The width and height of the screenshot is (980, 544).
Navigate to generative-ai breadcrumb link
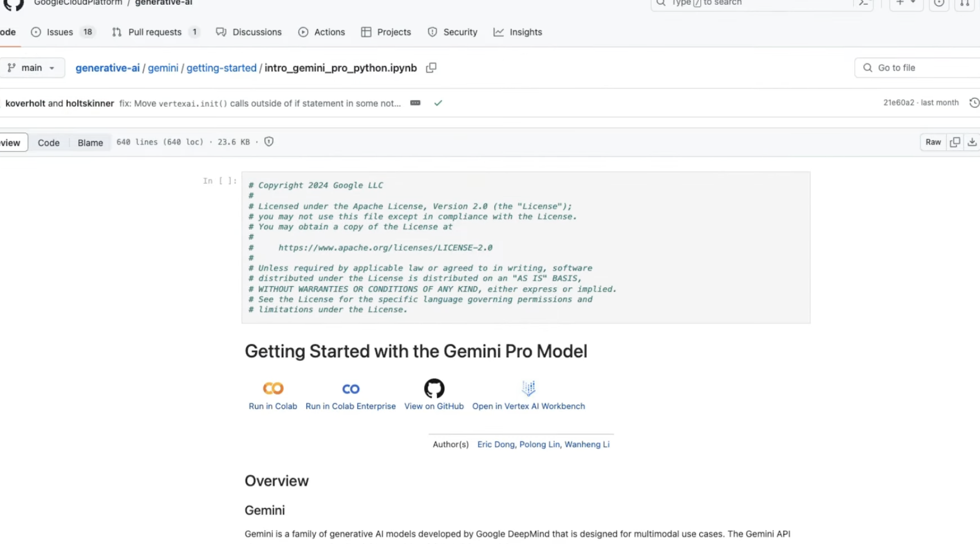[x=108, y=68]
